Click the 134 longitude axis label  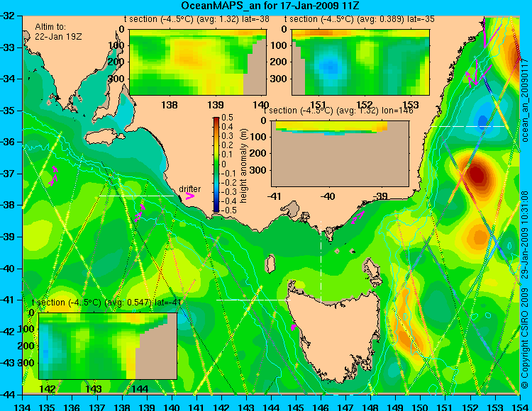[x=23, y=407]
